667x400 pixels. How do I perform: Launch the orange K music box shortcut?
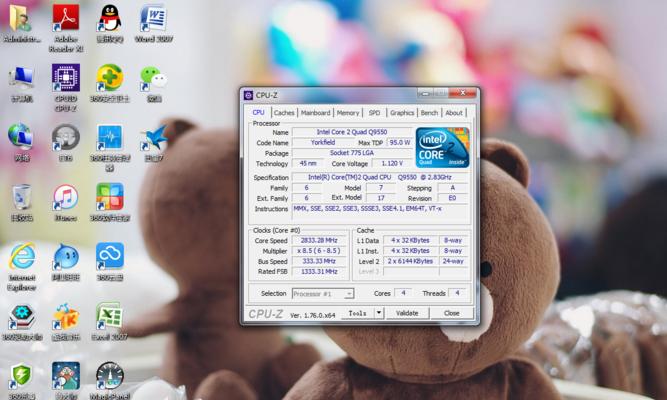[66, 317]
